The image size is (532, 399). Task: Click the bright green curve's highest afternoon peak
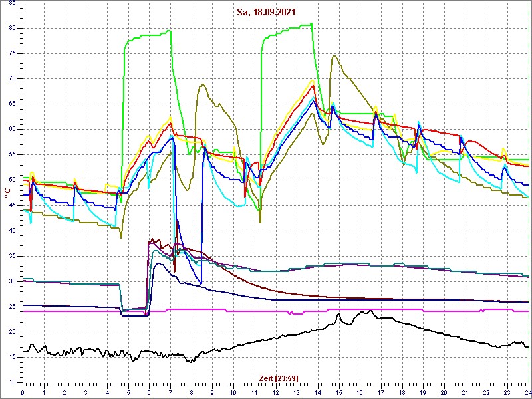click(311, 24)
